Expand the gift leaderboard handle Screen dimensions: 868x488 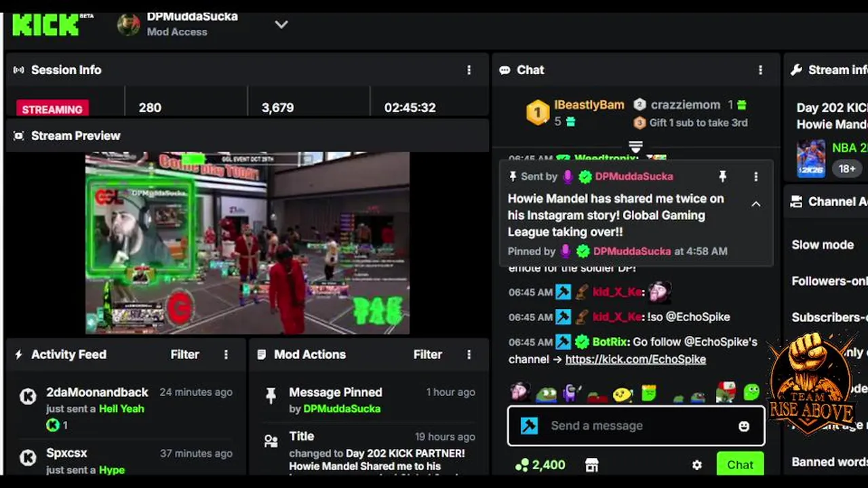635,146
